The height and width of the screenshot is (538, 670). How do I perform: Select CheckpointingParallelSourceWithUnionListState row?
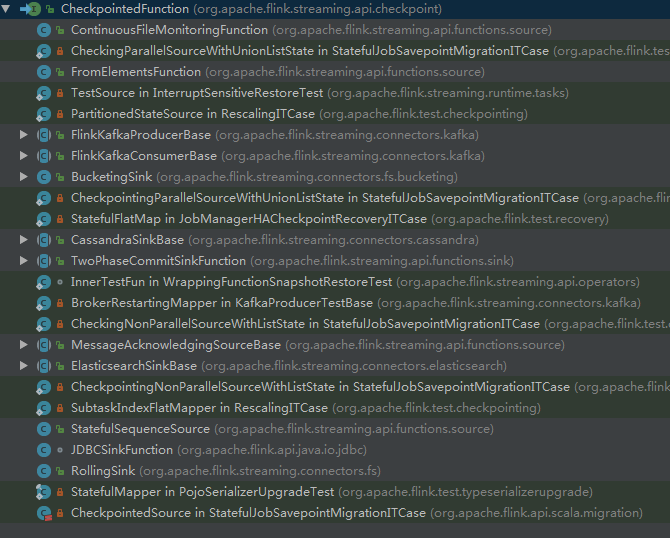[335, 198]
